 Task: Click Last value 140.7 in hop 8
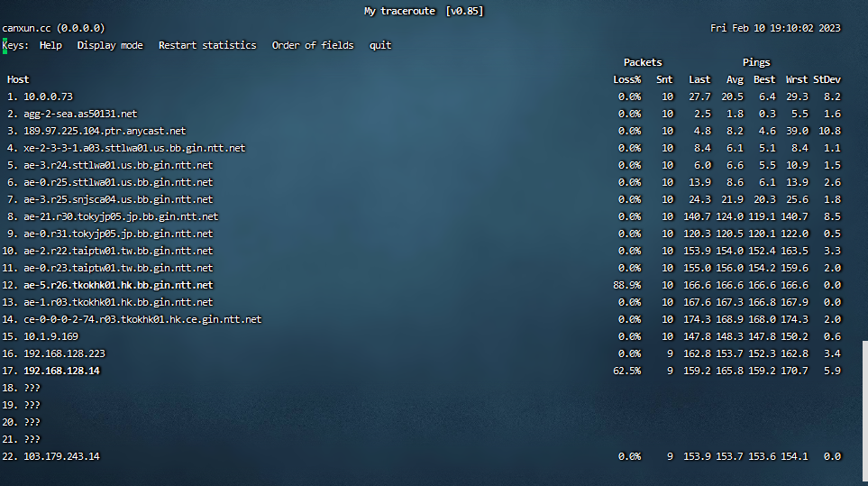coord(697,217)
